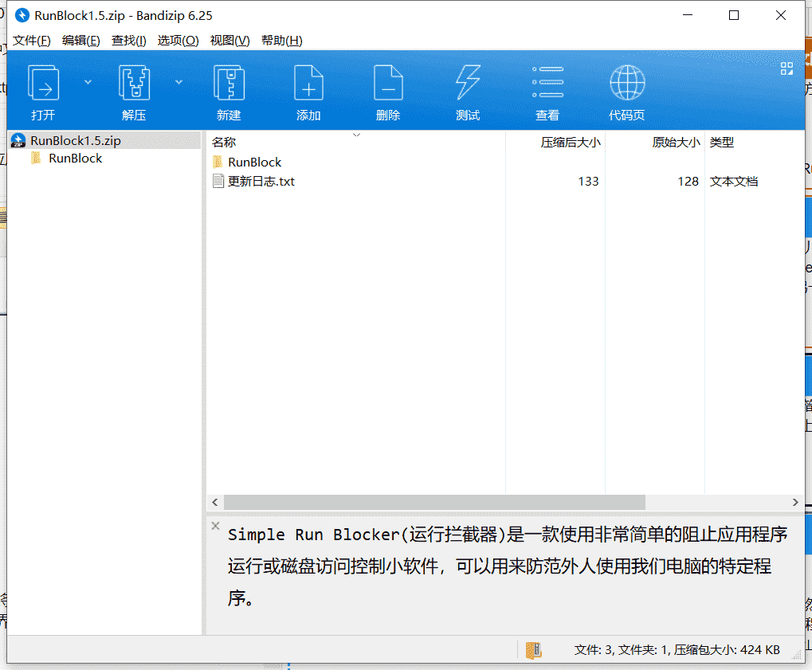812x670 pixels.
Task: Select RunBlock1.5.zip in the tree
Action: click(x=105, y=140)
